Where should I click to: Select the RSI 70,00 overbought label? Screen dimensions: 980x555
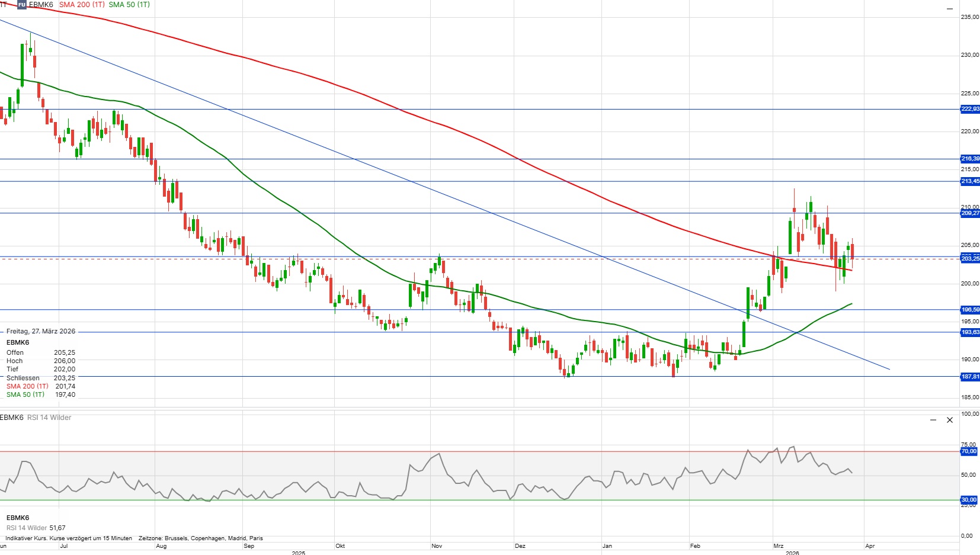(x=969, y=451)
